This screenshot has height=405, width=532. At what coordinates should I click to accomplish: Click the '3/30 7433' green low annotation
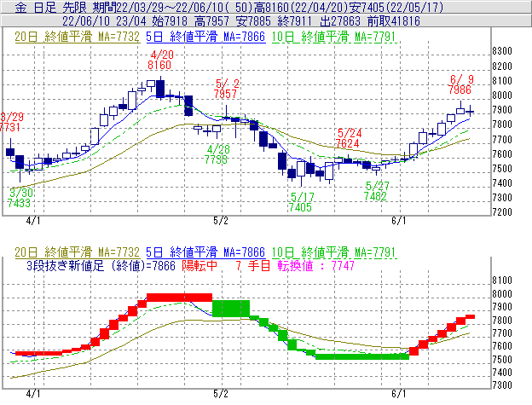tap(20, 198)
